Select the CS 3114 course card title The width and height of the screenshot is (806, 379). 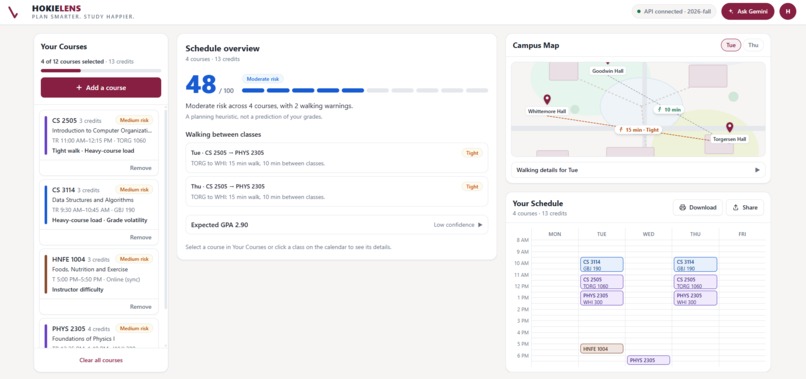coord(64,190)
